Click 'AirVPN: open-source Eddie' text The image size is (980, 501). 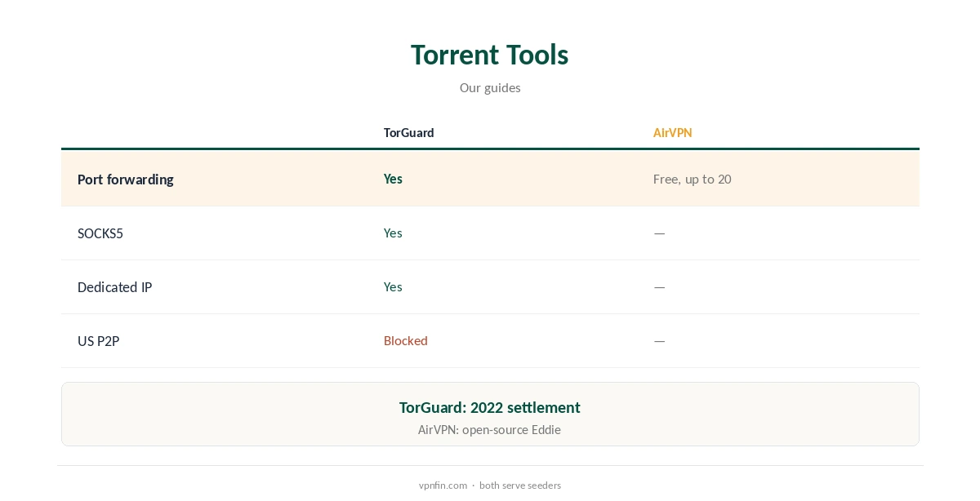click(489, 430)
